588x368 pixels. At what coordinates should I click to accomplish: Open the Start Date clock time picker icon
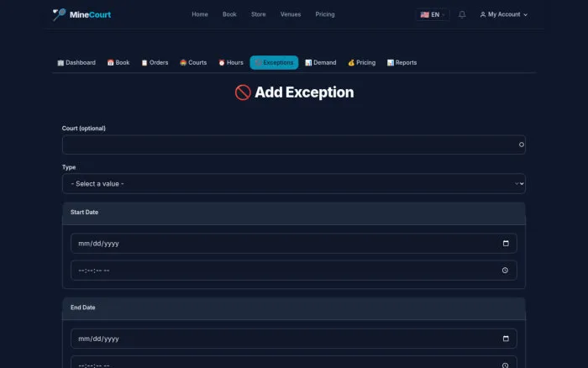click(x=505, y=271)
